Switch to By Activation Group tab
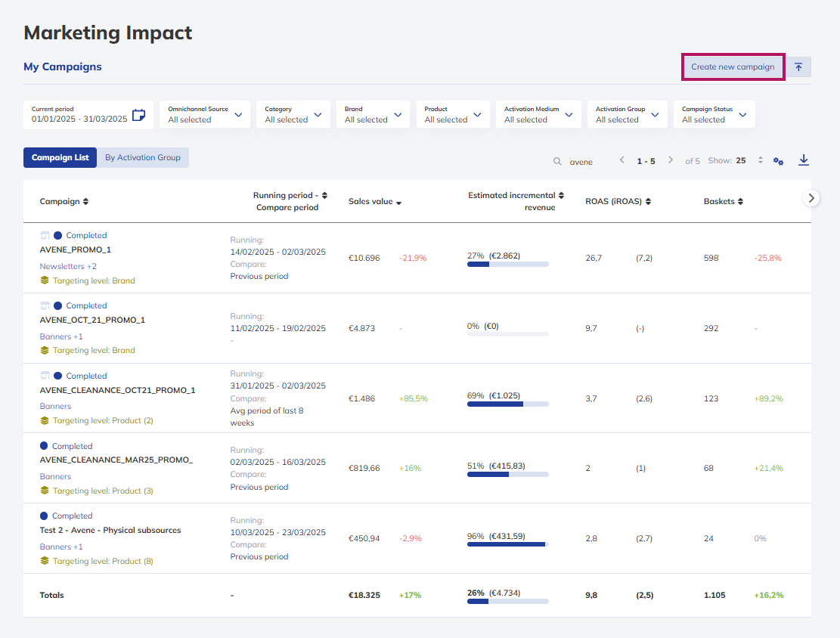This screenshot has width=840, height=638. pos(142,157)
